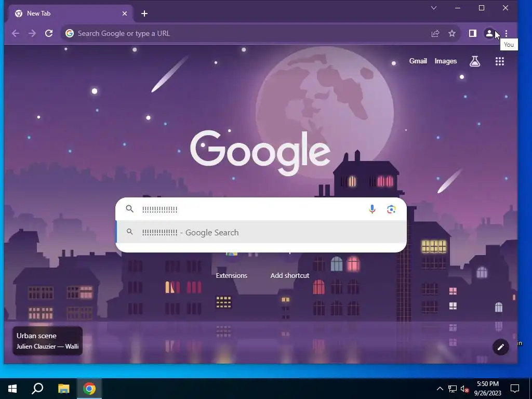
Task: Go forward using the forward arrow
Action: coord(32,33)
